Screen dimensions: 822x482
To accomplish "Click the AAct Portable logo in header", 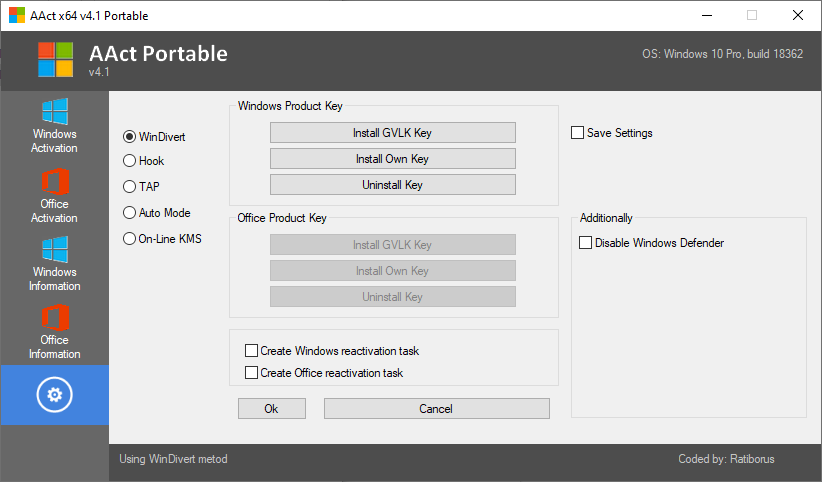I will coord(56,59).
